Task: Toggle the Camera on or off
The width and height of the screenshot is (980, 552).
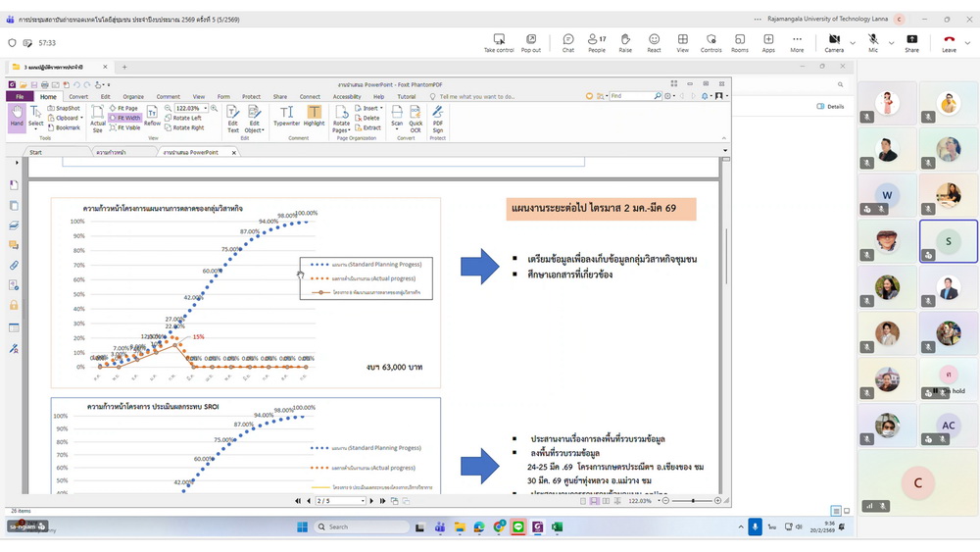Action: point(833,43)
